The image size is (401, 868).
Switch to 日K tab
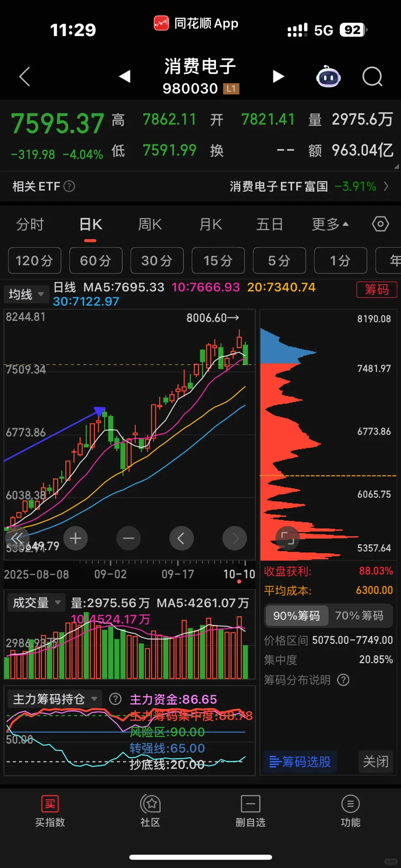tap(91, 224)
